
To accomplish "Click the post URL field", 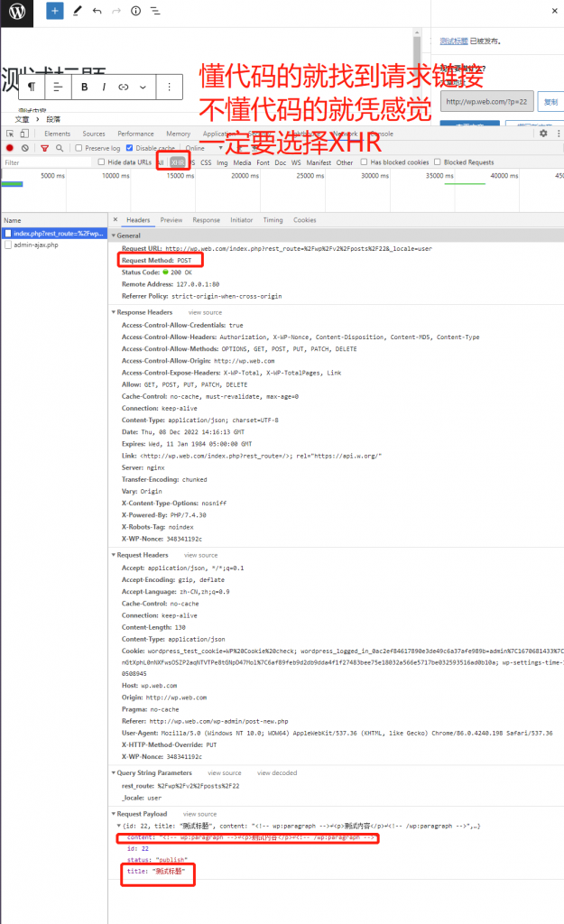I will point(486,101).
